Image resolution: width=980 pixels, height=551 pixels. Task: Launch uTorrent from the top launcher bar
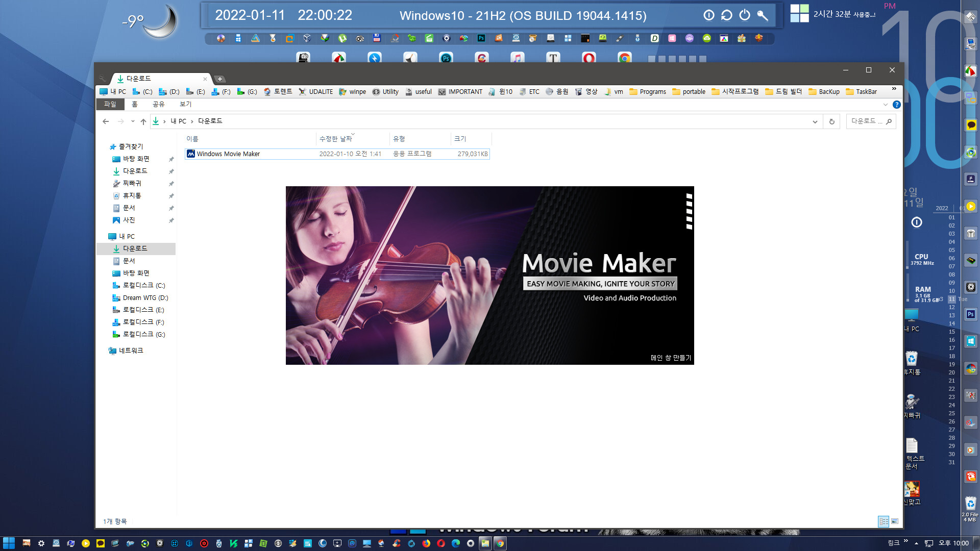point(342,38)
